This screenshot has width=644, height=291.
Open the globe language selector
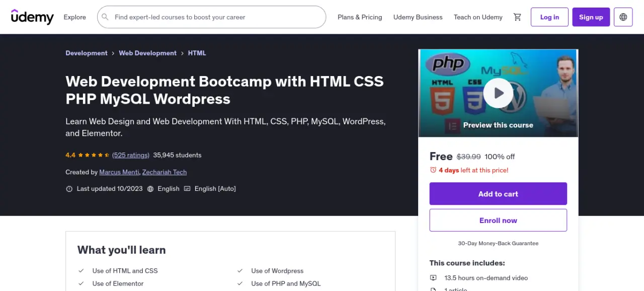click(x=623, y=17)
